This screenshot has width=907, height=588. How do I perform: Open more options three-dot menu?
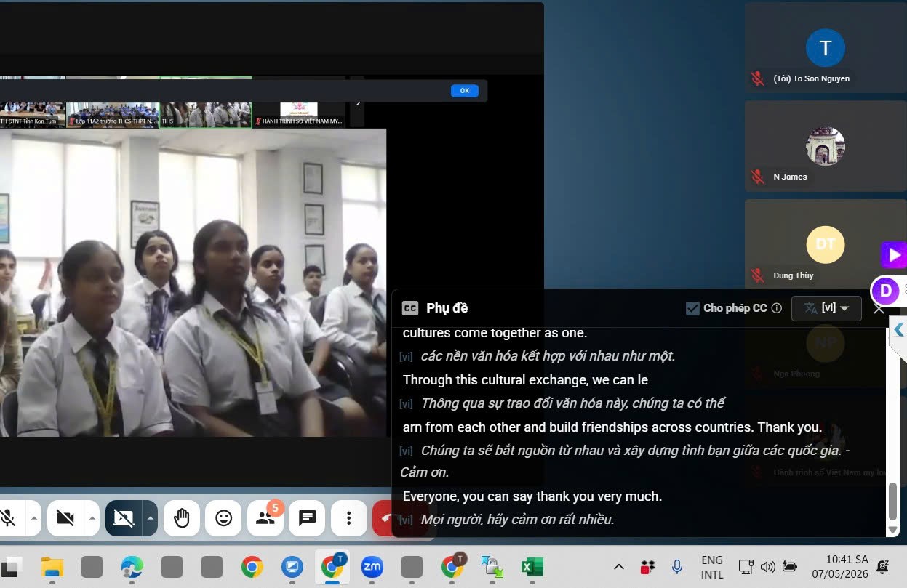coord(349,518)
